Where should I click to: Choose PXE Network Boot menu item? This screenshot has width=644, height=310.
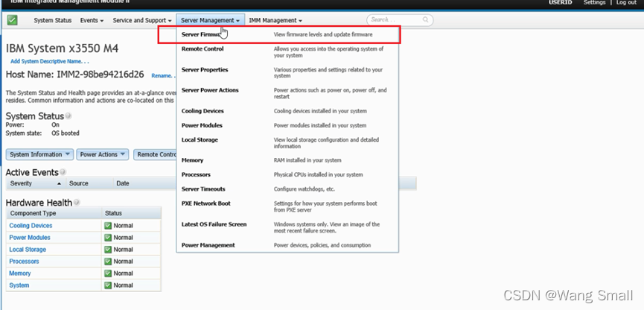pyautogui.click(x=205, y=203)
